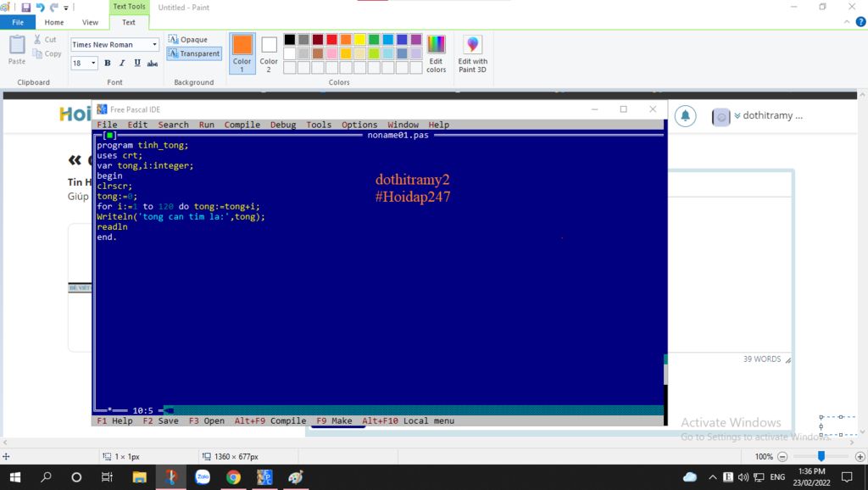Toggle Underline text formatting
868x490 pixels.
pyautogui.click(x=136, y=63)
